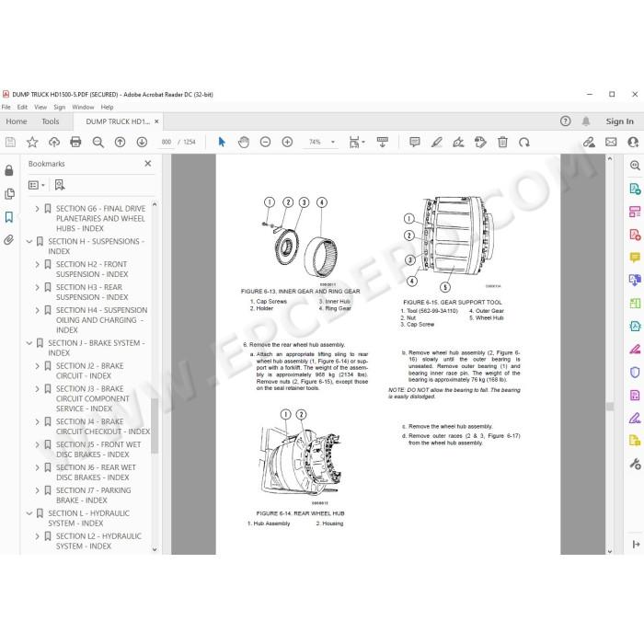Image resolution: width=644 pixels, height=644 pixels.
Task: Open the View menu
Action: 40,108
